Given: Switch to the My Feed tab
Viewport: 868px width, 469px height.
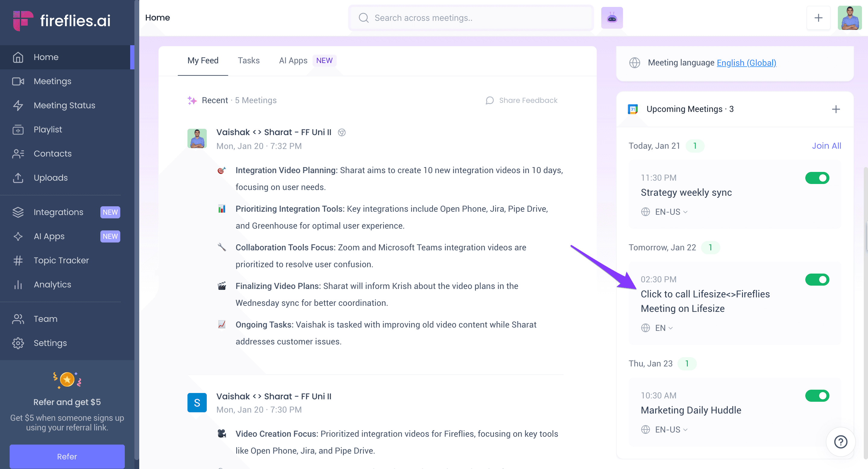Looking at the screenshot, I should coord(203,61).
